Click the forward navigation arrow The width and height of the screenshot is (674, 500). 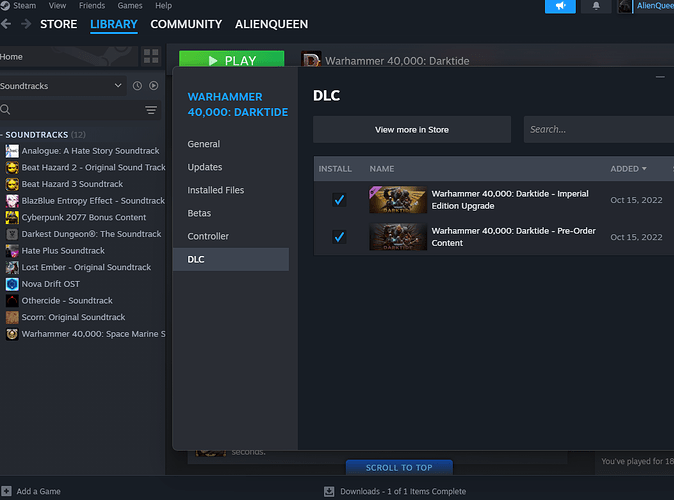(26, 24)
